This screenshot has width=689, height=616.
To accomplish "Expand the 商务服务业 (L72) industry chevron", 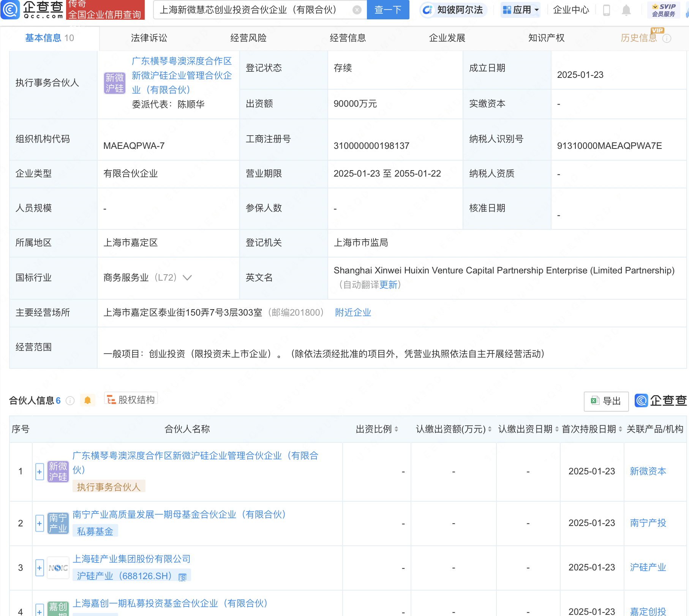I will tap(187, 278).
